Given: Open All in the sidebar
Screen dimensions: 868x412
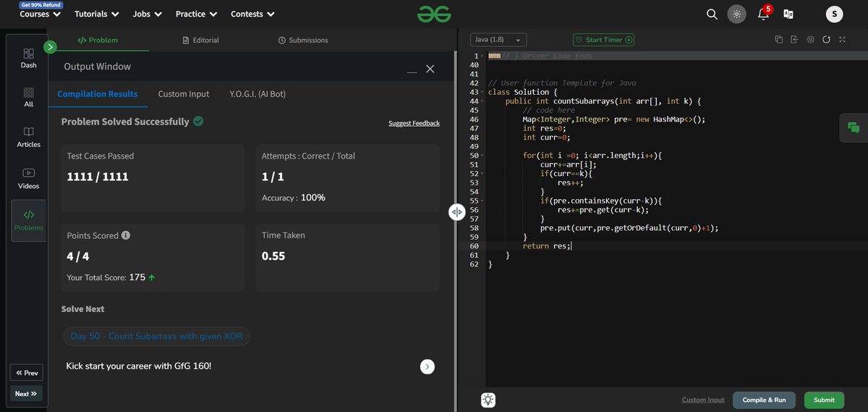Looking at the screenshot, I should point(28,98).
